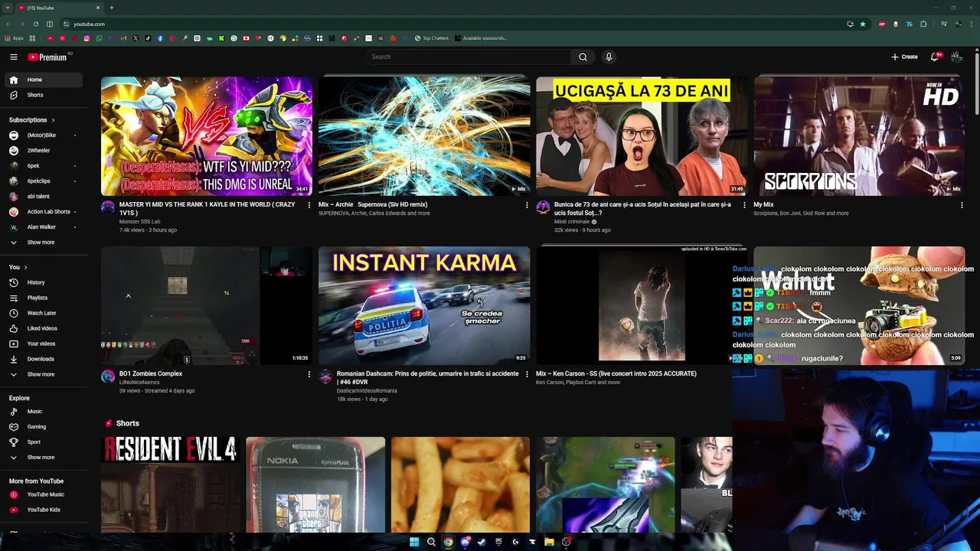Open the (Motor)Bike channel subscription
Screen dimensions: 980x551
click(43, 135)
